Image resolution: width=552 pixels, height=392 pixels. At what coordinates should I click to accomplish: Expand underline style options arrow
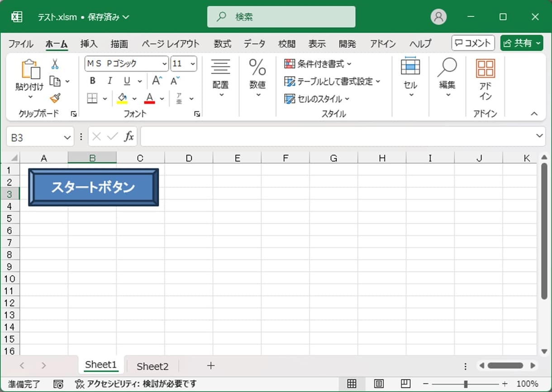pos(140,81)
